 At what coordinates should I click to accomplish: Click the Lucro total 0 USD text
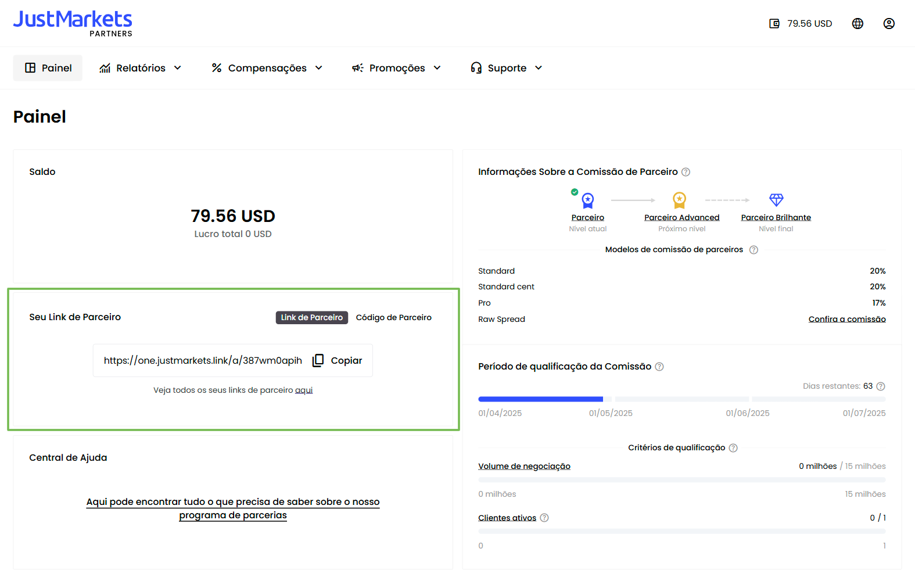point(233,234)
